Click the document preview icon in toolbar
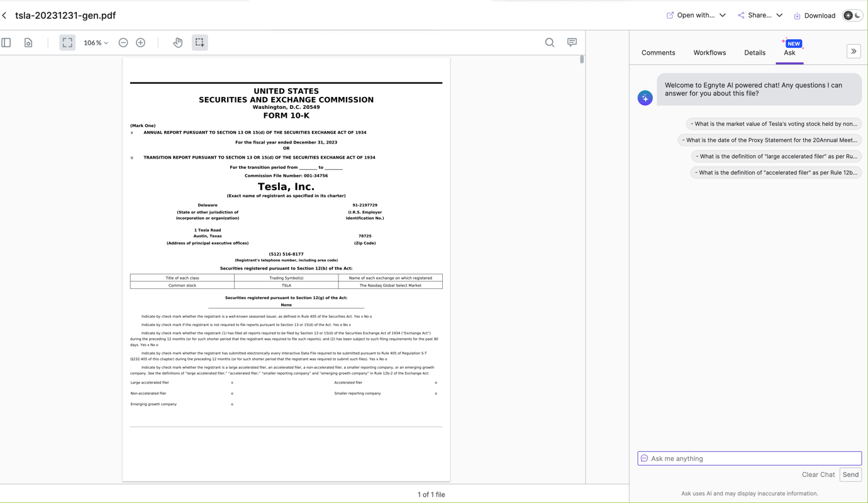Screen dimensions: 868x503 tap(28, 43)
